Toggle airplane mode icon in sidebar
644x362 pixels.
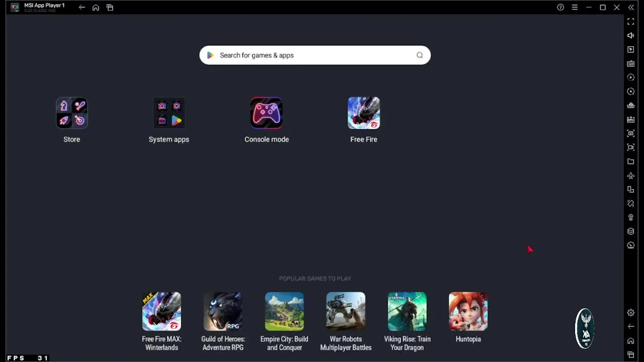click(631, 175)
